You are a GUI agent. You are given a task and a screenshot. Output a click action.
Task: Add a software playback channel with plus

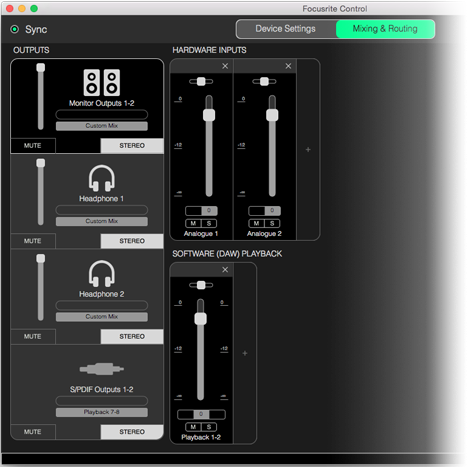[x=245, y=353]
